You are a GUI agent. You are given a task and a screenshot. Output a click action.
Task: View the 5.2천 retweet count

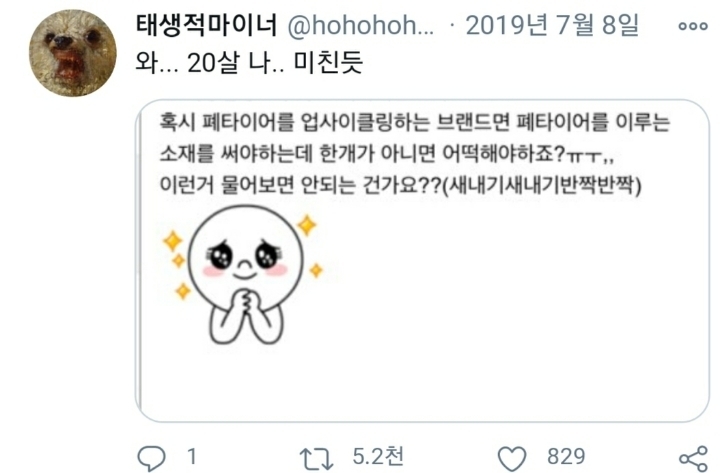coord(378,456)
